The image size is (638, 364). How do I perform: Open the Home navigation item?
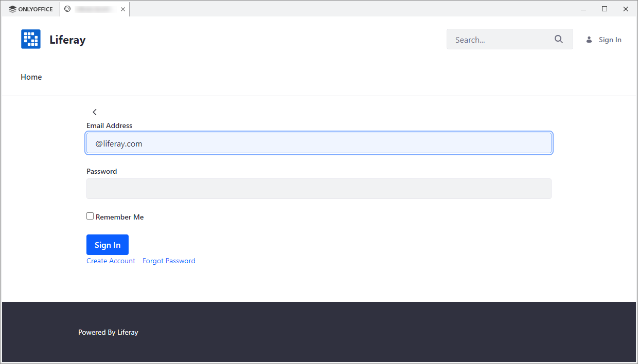[31, 77]
